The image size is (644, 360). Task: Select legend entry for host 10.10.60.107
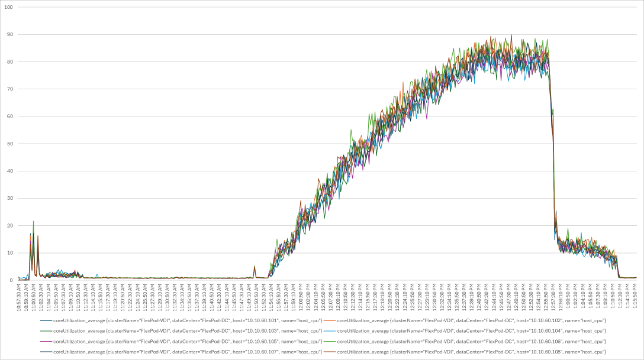[x=181, y=352]
